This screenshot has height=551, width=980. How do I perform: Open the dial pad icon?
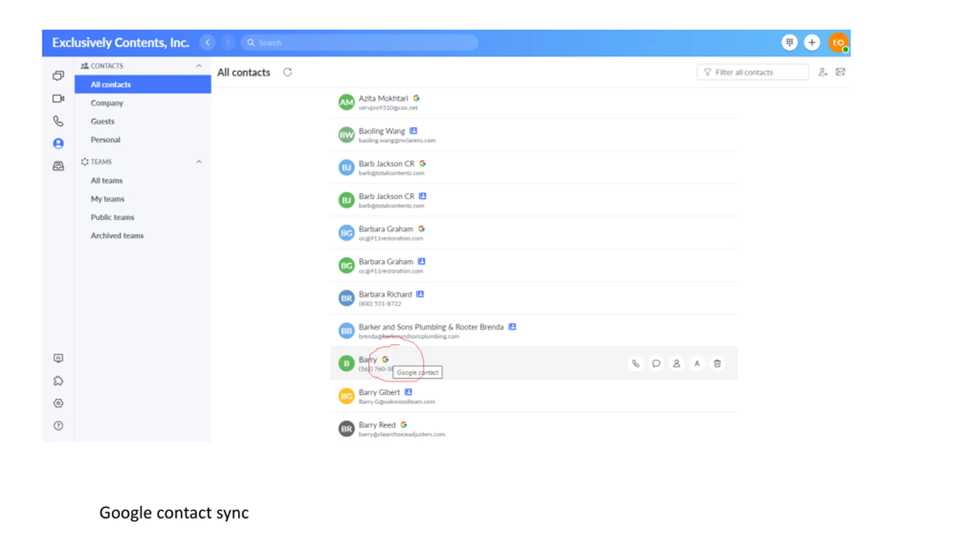(x=789, y=42)
